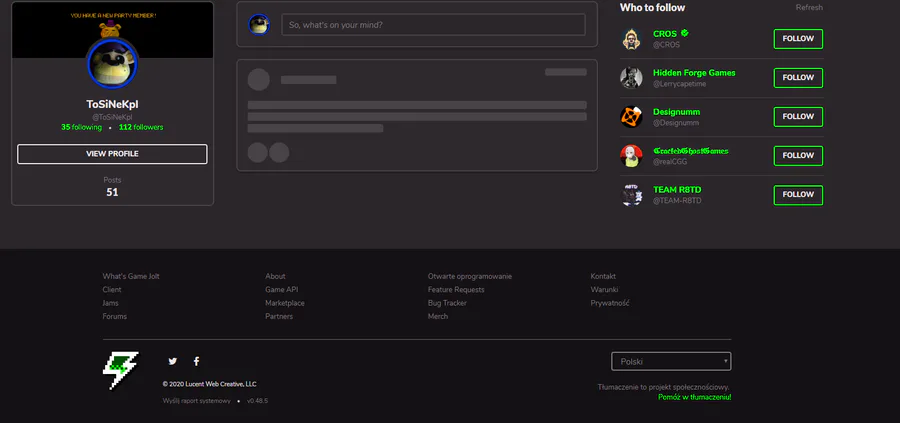Viewport: 900px width, 423px height.
Task: Click the @CROS handle text
Action: tap(666, 45)
